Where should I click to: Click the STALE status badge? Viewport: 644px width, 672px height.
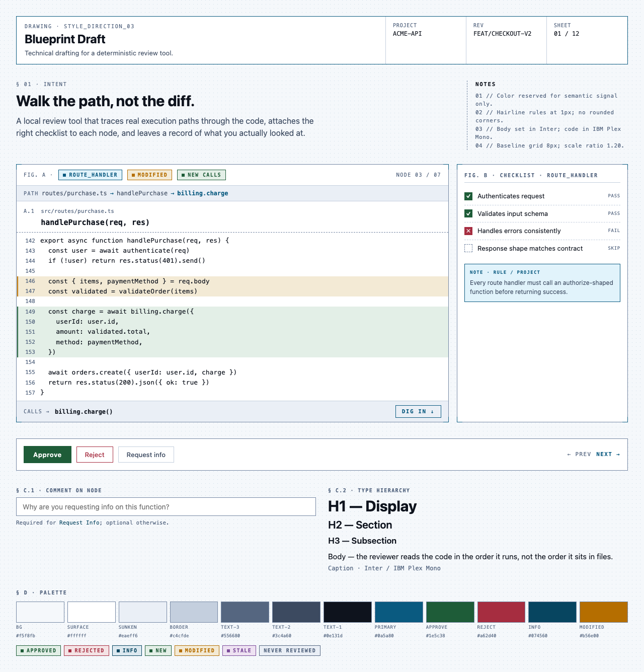(x=239, y=650)
